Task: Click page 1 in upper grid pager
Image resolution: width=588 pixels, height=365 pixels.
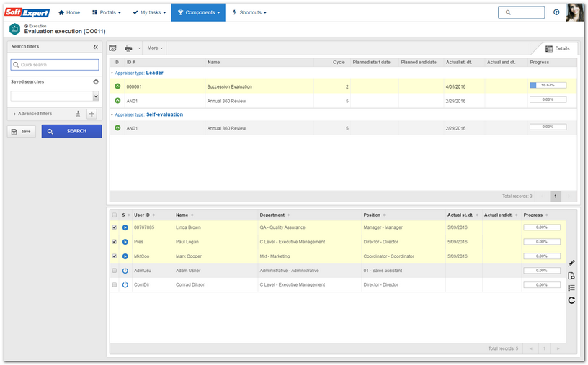Action: click(x=556, y=196)
